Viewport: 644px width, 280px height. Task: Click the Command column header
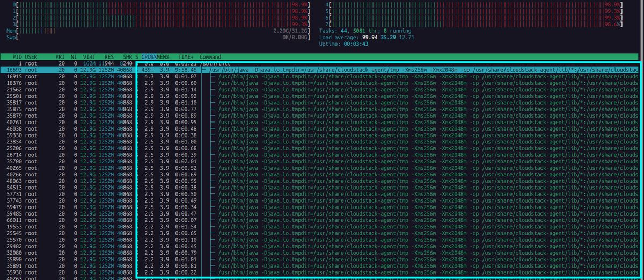coord(210,56)
